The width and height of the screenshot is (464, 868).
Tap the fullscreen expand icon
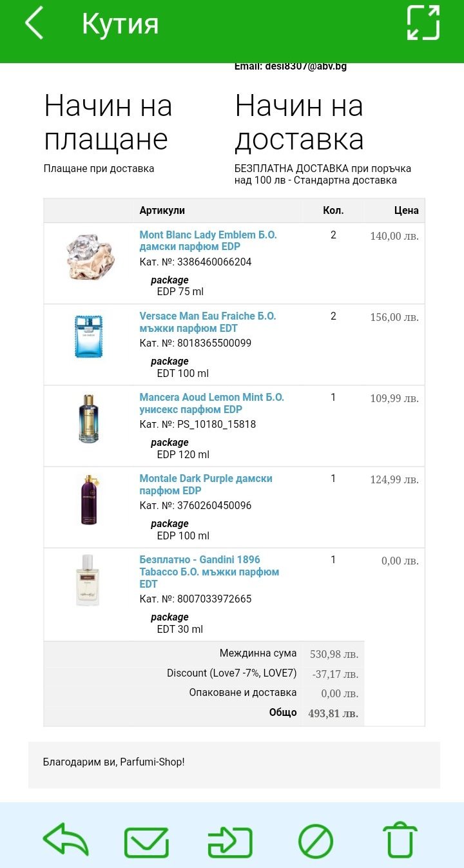tap(423, 23)
